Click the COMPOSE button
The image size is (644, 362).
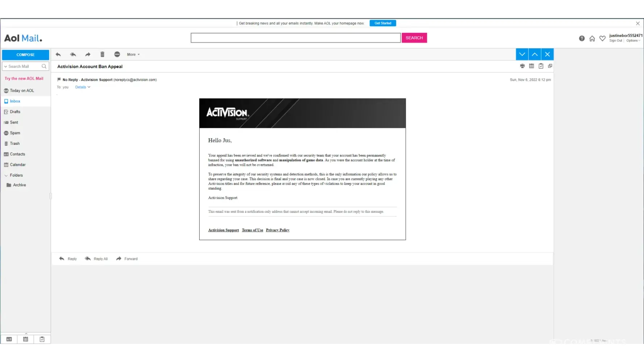25,55
